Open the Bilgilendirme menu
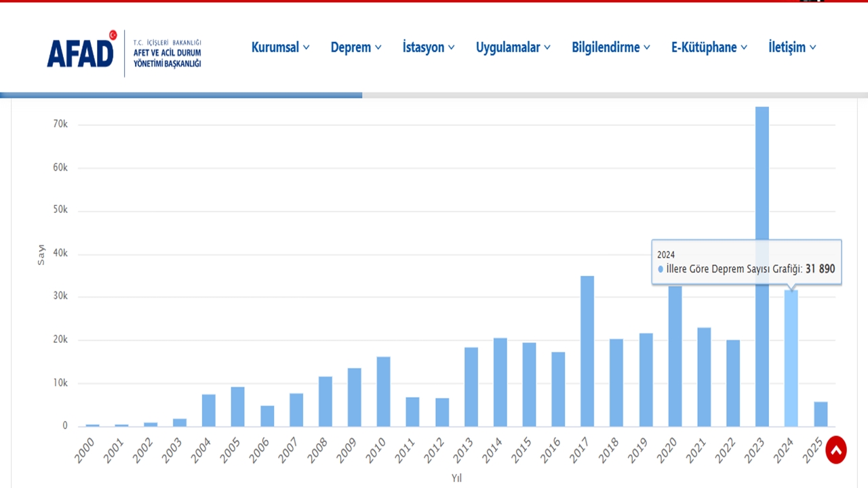This screenshot has width=868, height=488. [611, 47]
